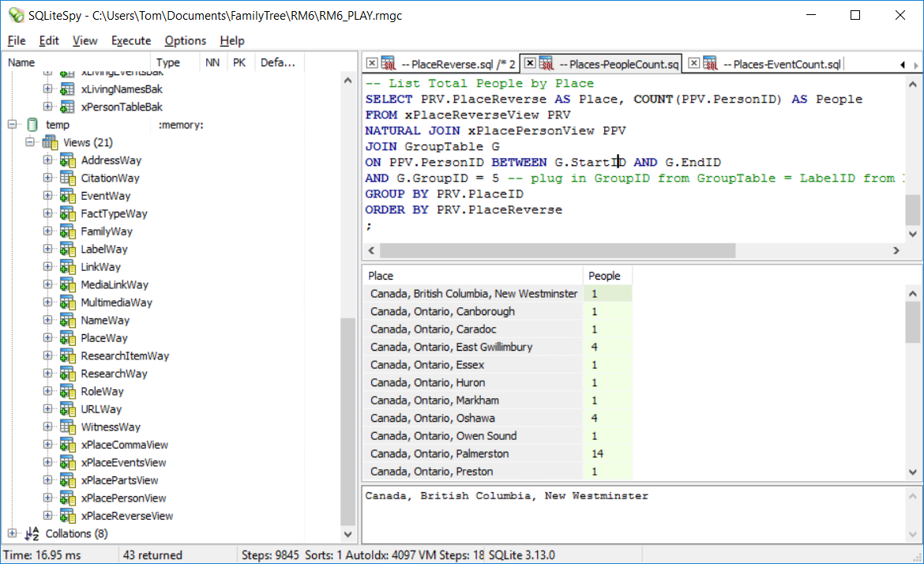Click the xPlaceReverseView icon
924x564 pixels.
pyautogui.click(x=68, y=516)
